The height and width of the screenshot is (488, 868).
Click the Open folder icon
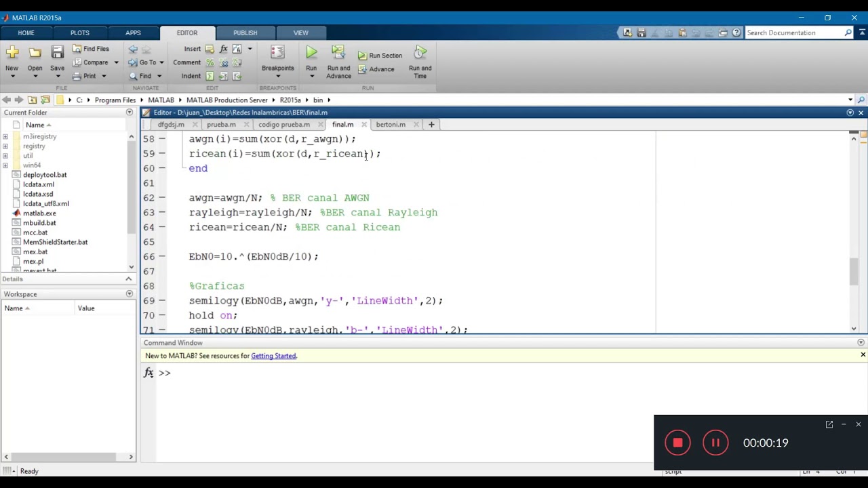tap(35, 52)
